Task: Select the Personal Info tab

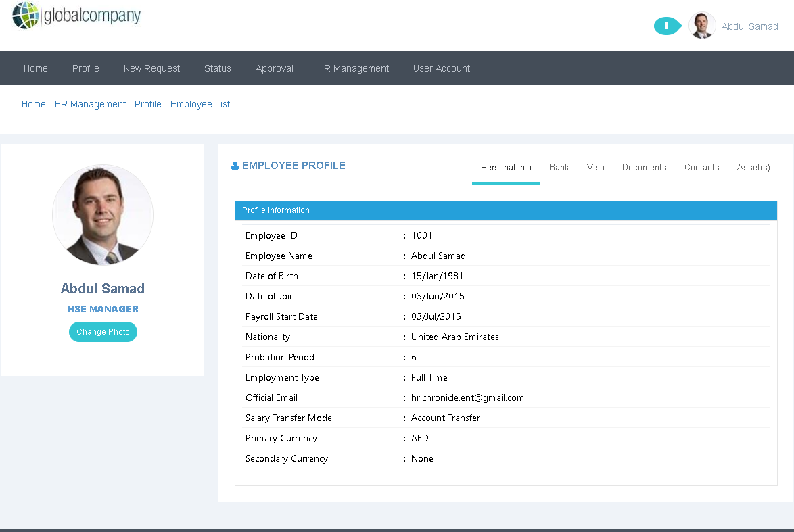Action: (x=506, y=167)
